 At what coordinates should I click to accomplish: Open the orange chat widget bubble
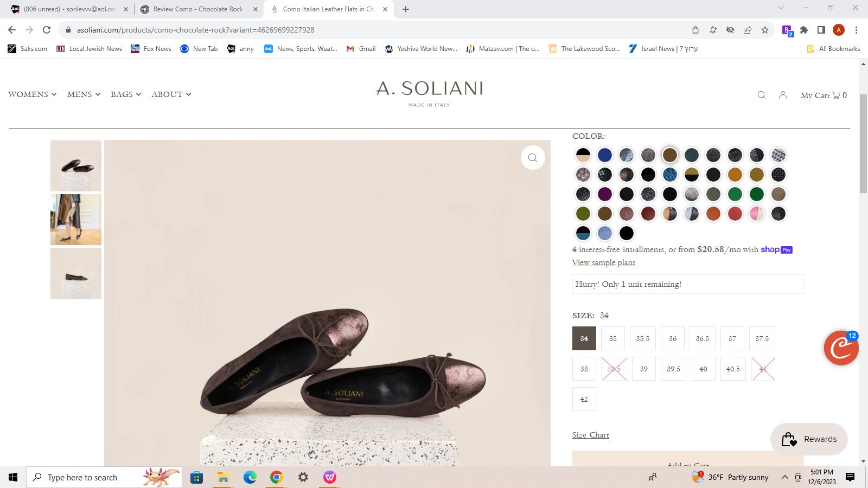point(840,348)
